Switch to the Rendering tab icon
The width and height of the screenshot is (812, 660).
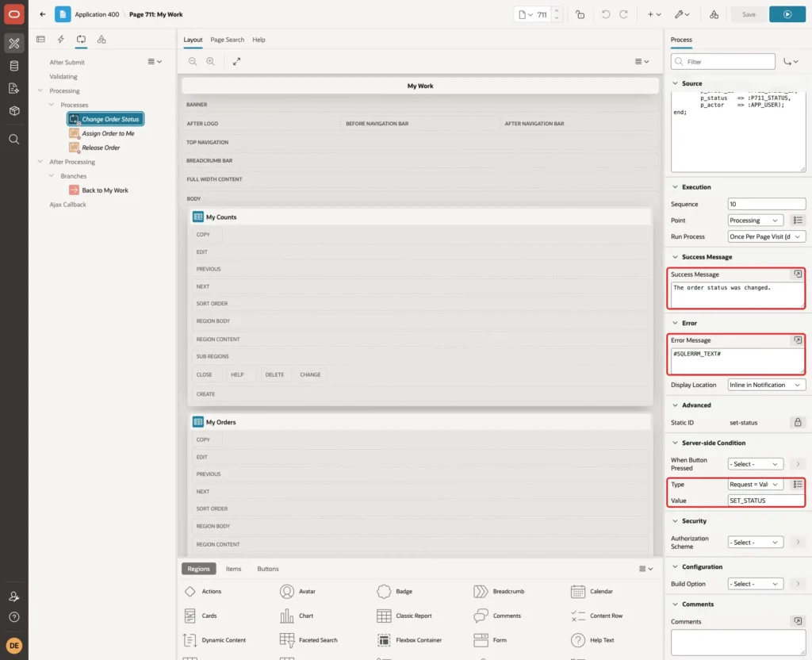[x=41, y=40]
